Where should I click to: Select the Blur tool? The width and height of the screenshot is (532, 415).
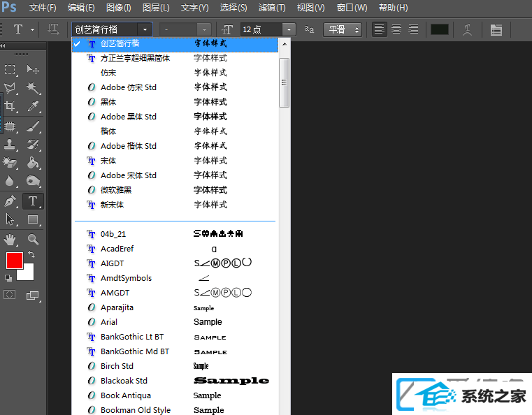pos(10,181)
